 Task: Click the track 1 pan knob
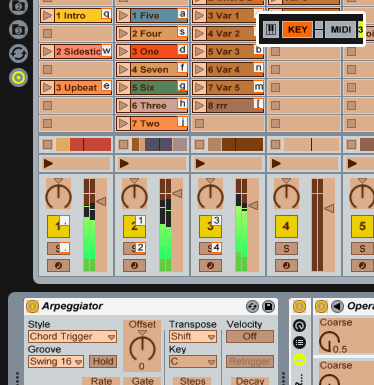[x=58, y=196]
